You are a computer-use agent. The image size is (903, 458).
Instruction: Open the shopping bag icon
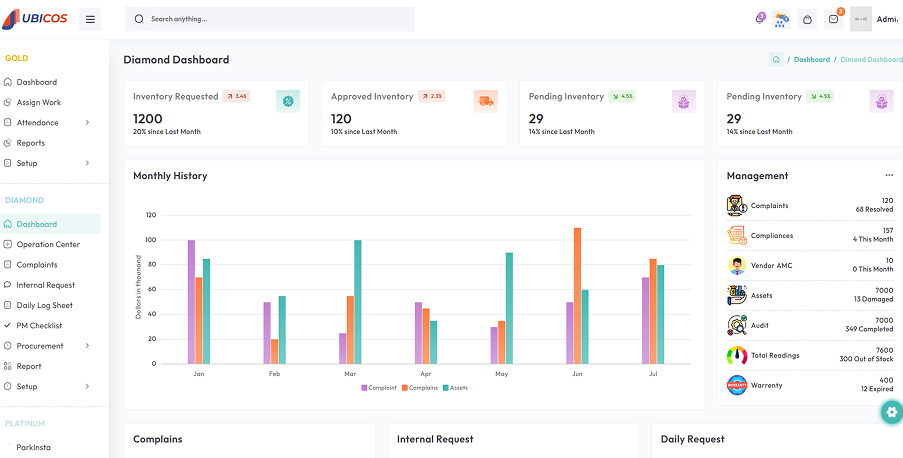(x=808, y=19)
